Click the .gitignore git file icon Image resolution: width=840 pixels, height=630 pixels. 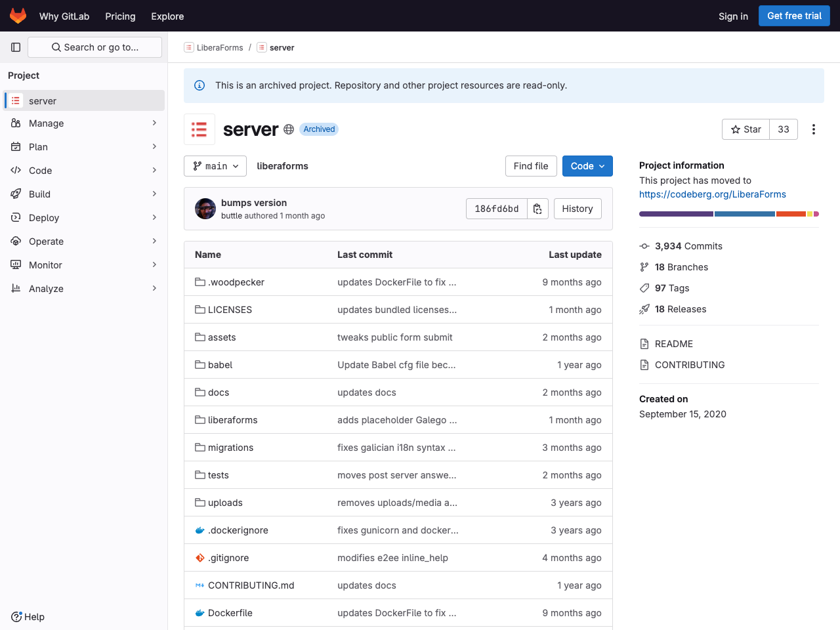[x=200, y=558]
